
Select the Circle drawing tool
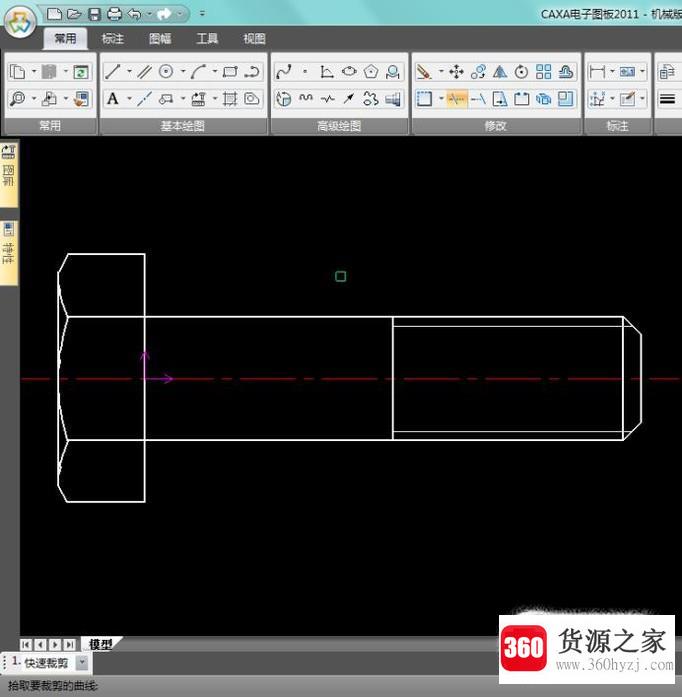tap(166, 72)
